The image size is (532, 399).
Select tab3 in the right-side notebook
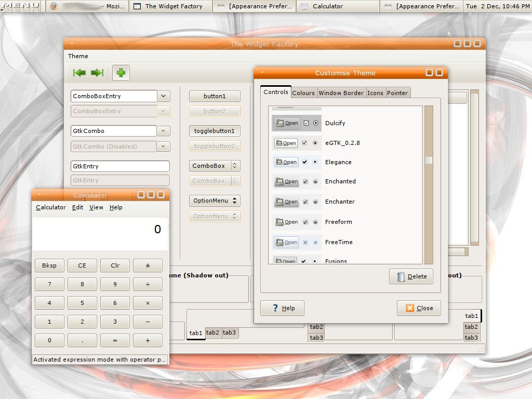point(472,338)
